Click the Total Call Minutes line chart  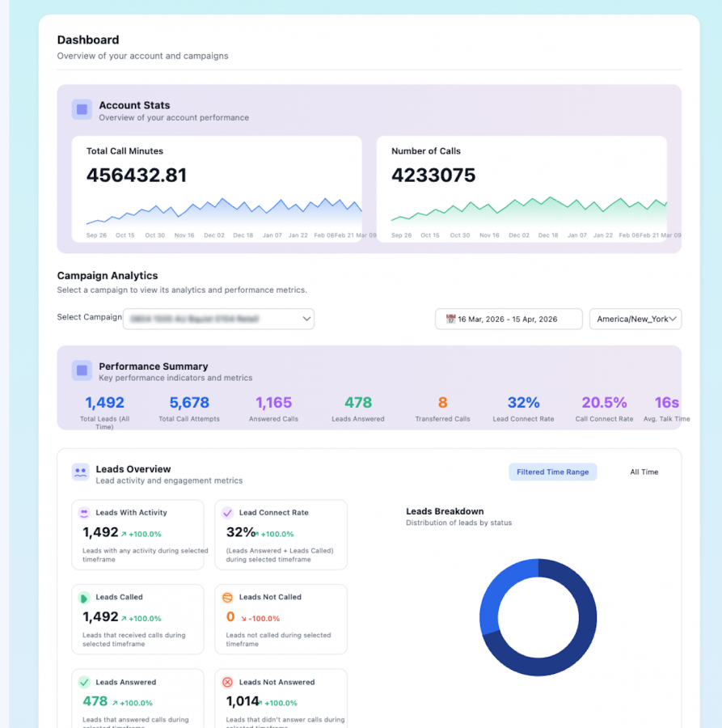(x=224, y=211)
